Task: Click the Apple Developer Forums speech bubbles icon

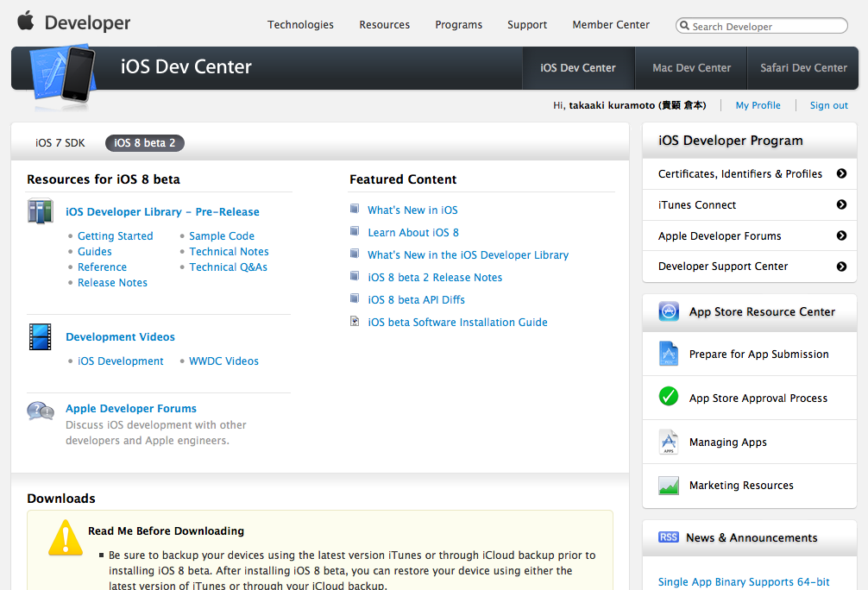Action: tap(41, 411)
